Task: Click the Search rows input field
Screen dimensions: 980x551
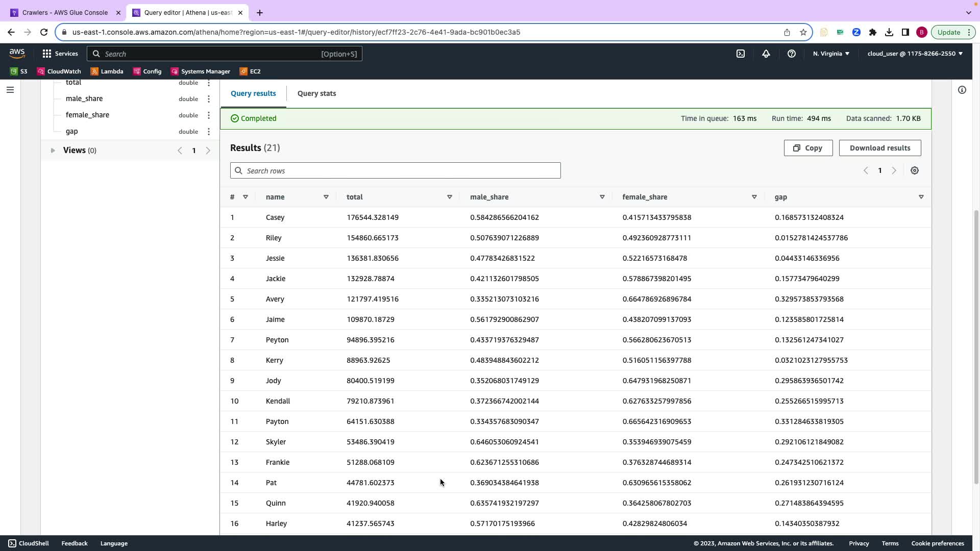Action: (x=396, y=171)
